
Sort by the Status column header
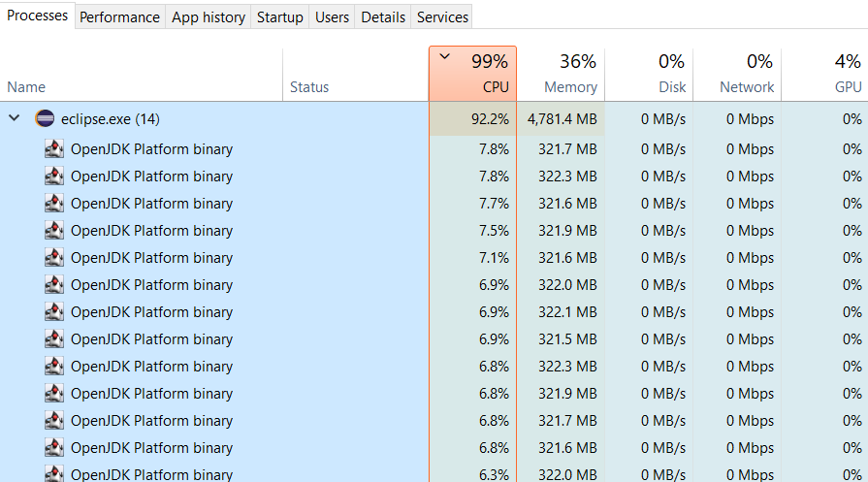(355, 74)
